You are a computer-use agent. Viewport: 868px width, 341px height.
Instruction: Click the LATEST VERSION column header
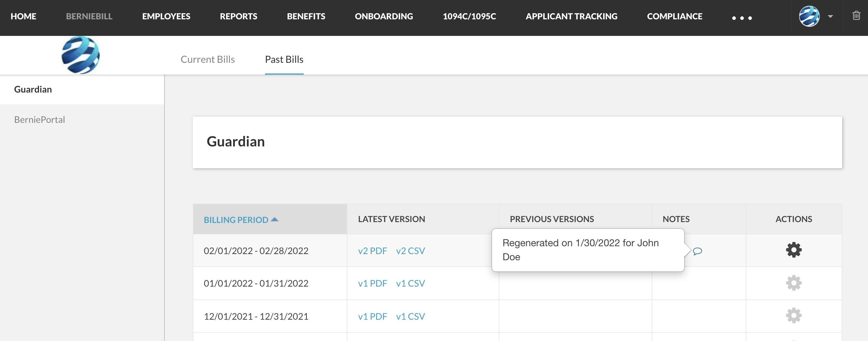(391, 219)
